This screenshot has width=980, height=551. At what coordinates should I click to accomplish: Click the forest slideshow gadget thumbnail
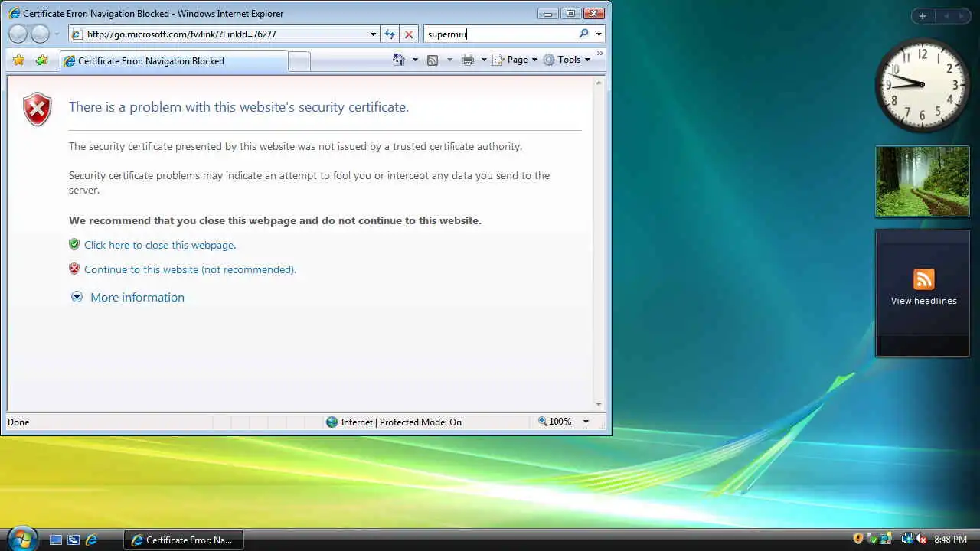[x=923, y=181]
